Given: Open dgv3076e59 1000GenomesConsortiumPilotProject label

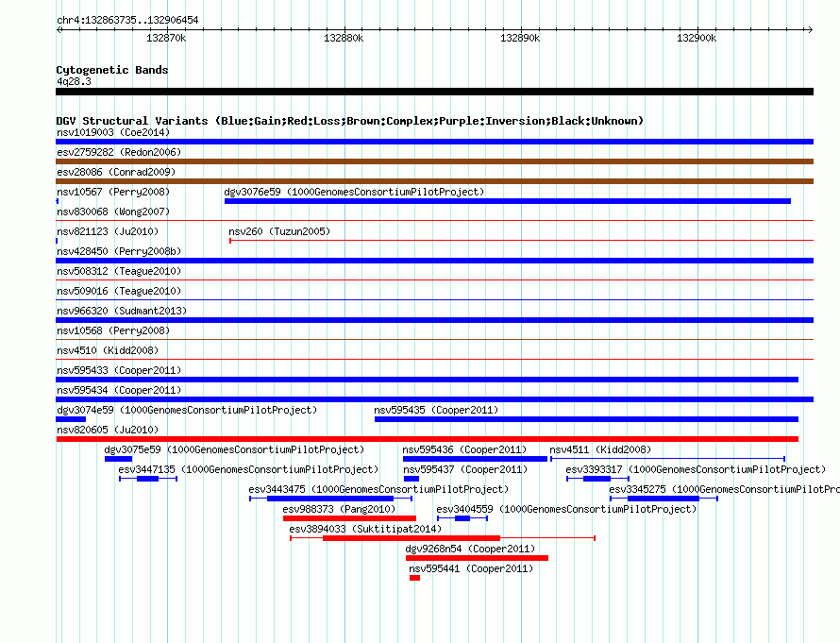Looking at the screenshot, I should 354,192.
